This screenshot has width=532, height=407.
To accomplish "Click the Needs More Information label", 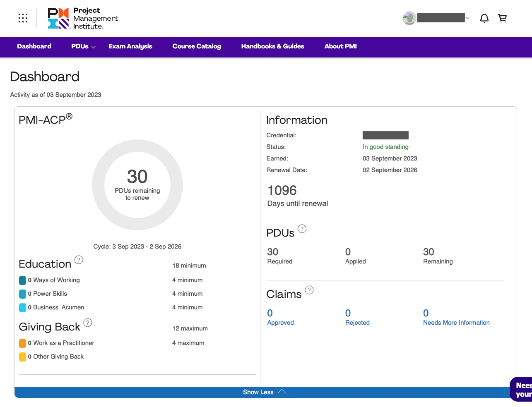I will [456, 323].
